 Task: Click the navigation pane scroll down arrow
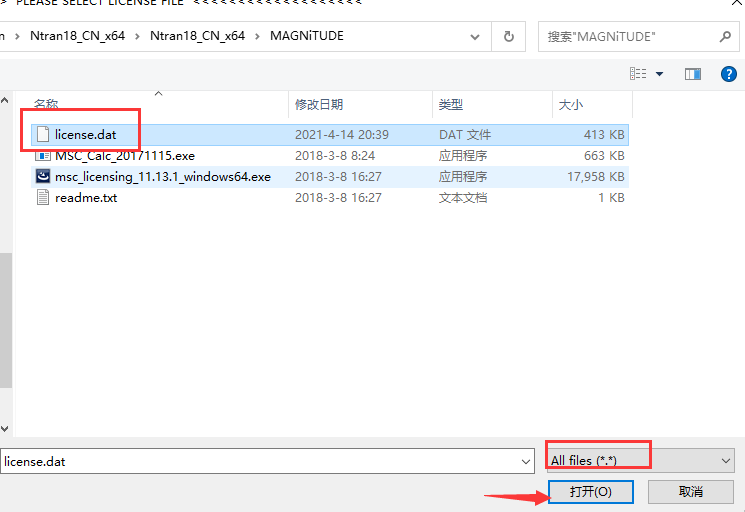(5, 428)
